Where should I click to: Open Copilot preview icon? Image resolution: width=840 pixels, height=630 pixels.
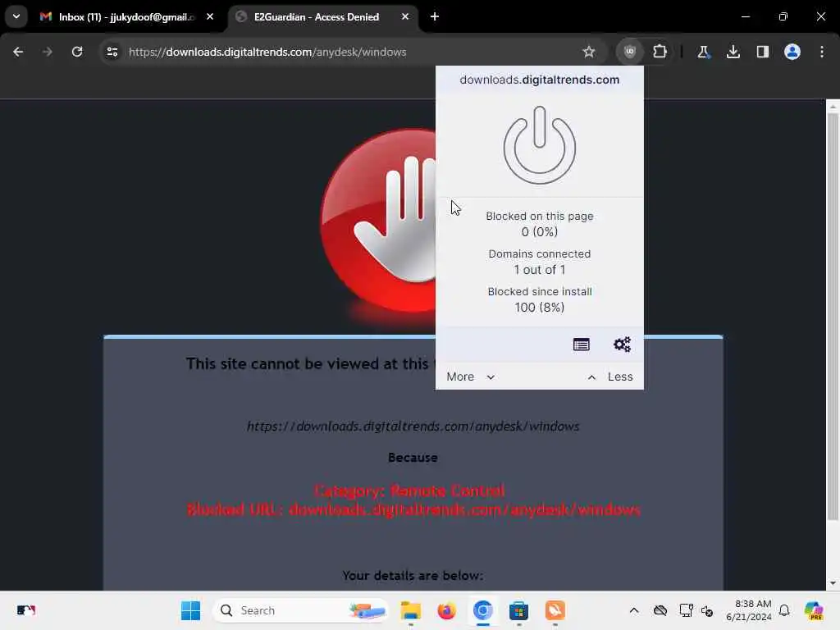(x=814, y=610)
